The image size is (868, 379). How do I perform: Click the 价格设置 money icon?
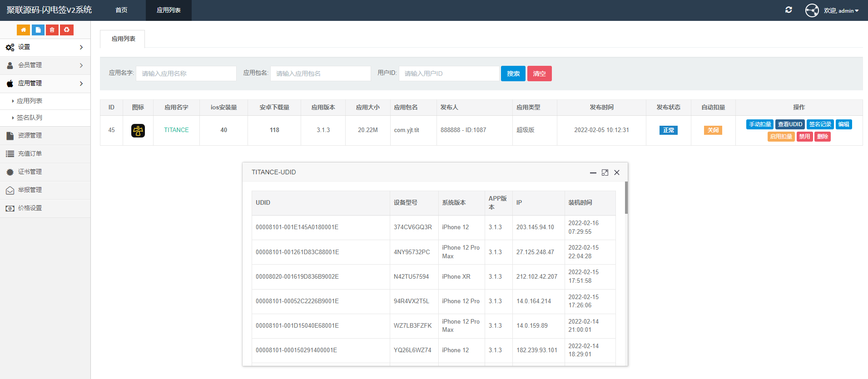pyautogui.click(x=10, y=208)
